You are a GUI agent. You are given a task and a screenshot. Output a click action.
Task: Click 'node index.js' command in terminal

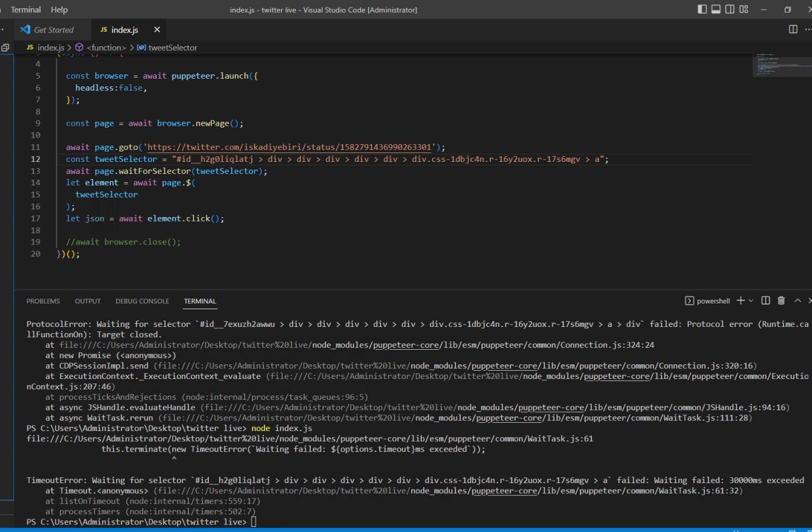point(282,429)
